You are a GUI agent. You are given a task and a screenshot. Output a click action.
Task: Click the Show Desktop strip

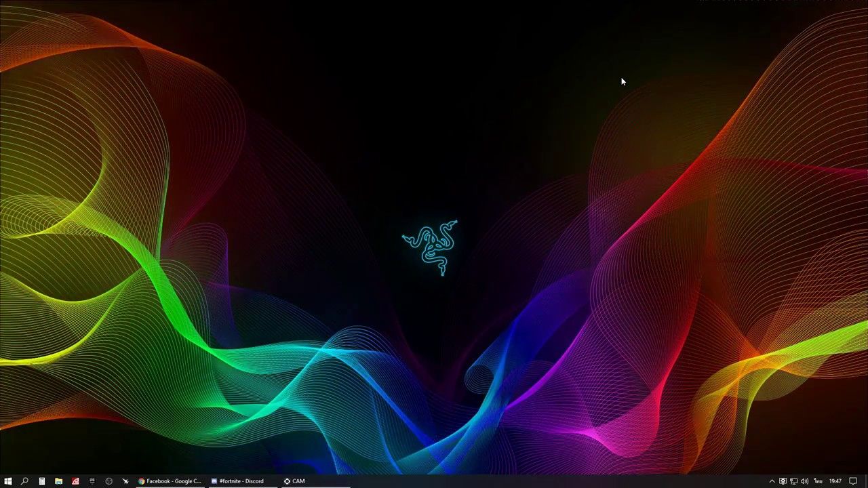[866, 481]
